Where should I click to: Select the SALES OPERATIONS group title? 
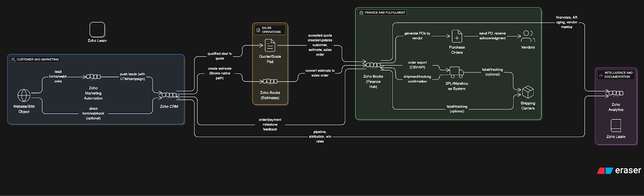[x=271, y=30]
